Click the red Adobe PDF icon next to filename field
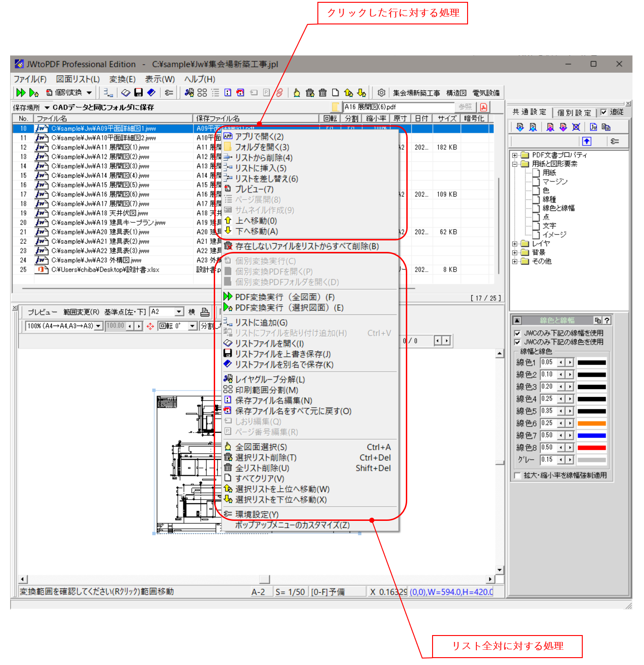Screen dimensions: 644x665 [483, 107]
